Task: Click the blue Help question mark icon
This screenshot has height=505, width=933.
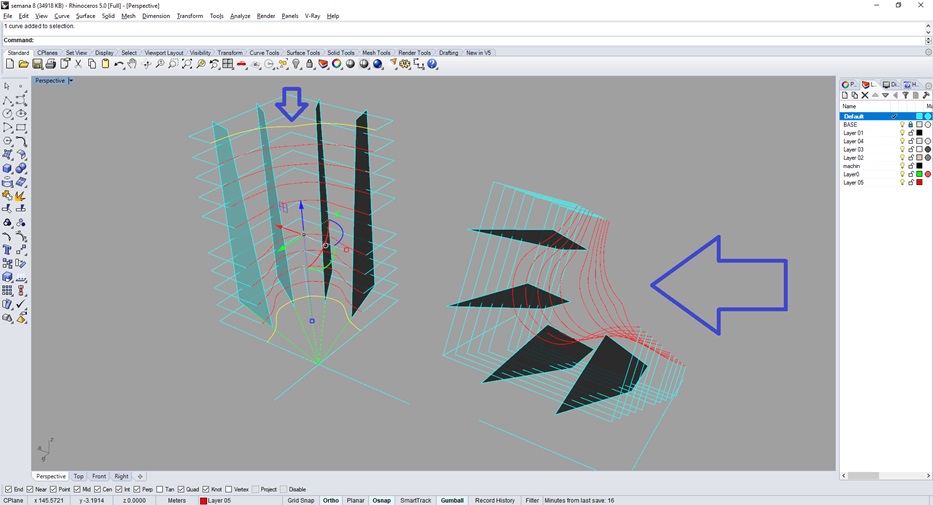Action: coord(433,64)
